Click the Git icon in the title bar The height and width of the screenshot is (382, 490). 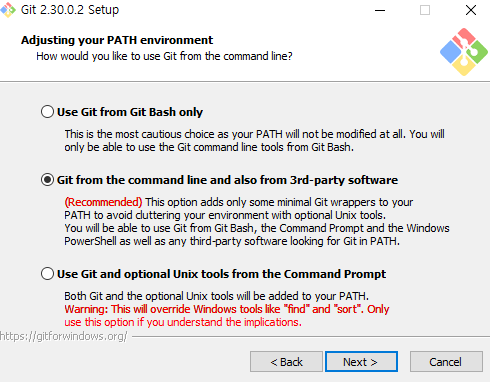point(8,10)
